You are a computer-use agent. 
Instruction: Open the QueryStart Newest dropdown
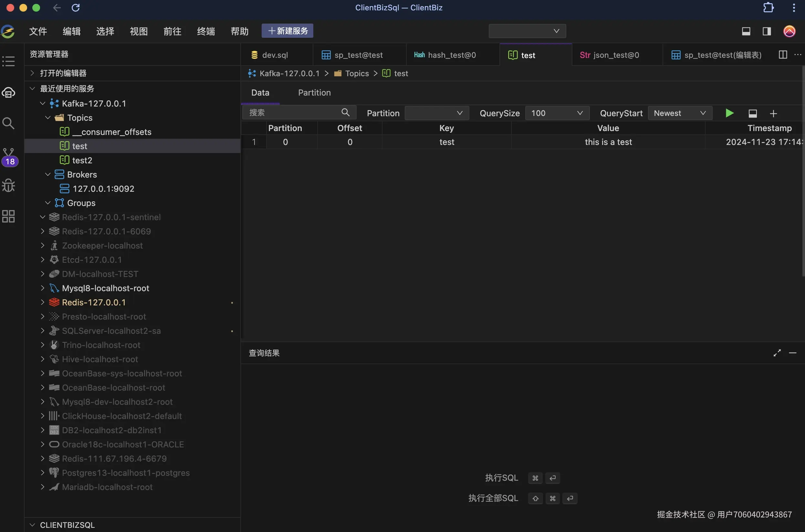click(x=680, y=113)
